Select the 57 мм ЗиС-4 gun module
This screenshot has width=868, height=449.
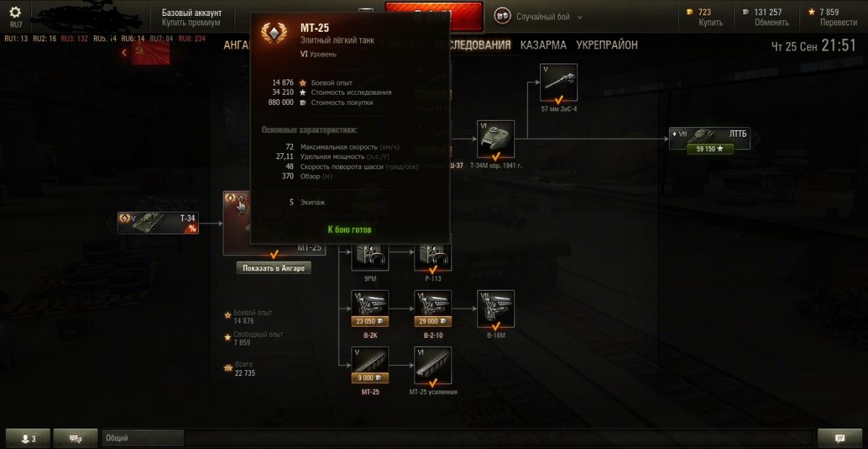click(x=558, y=82)
